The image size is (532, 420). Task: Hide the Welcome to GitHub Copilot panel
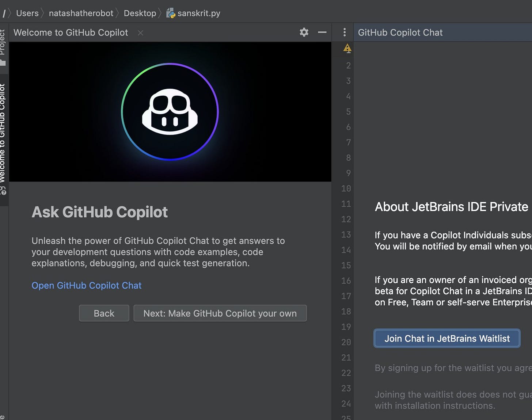click(x=322, y=32)
